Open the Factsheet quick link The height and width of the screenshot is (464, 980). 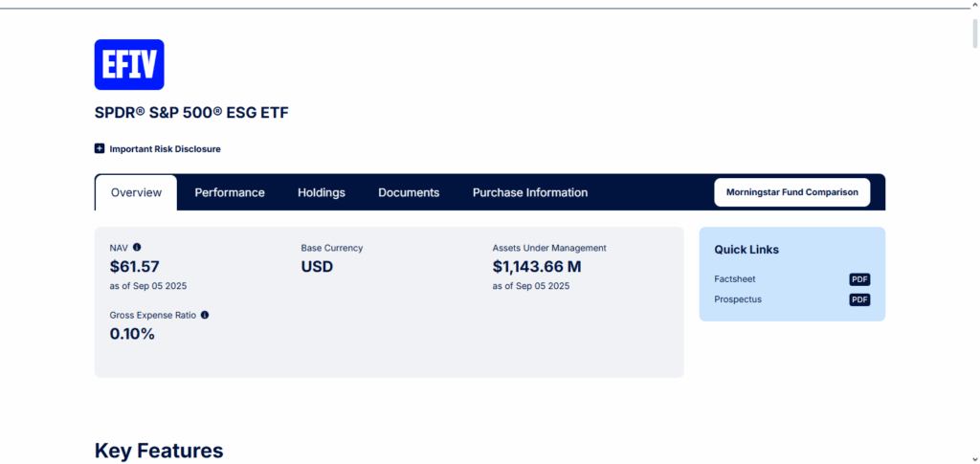[735, 279]
